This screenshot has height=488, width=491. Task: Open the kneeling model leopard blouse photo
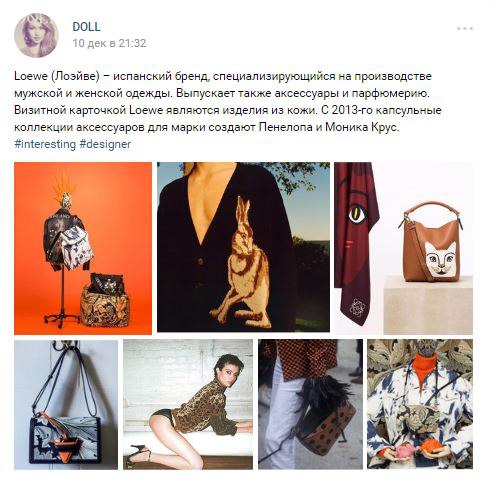[x=188, y=405]
